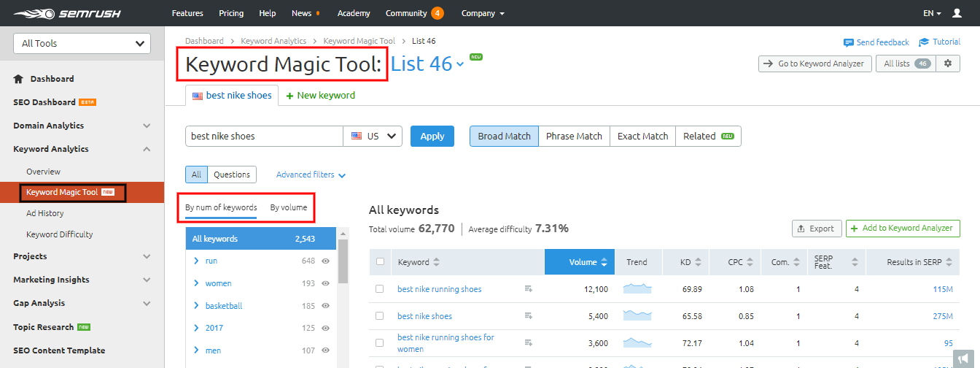Click the Apply button
The height and width of the screenshot is (368, 980).
432,136
